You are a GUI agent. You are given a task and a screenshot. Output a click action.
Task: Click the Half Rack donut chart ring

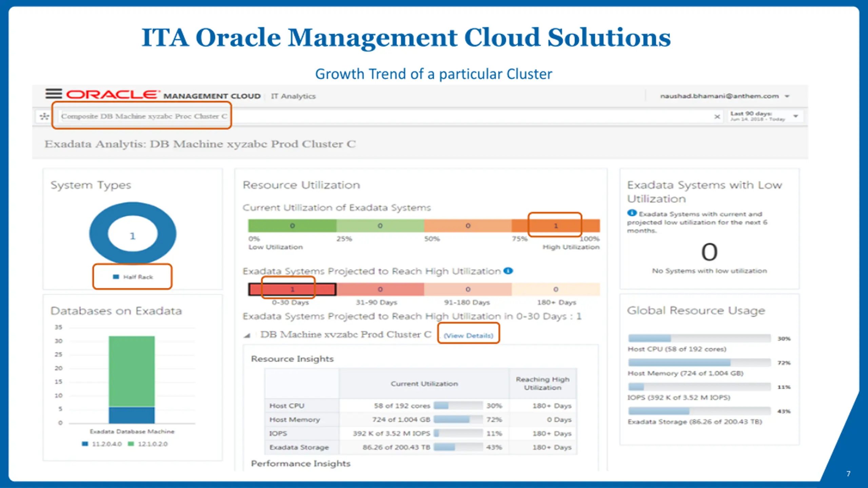tap(99, 234)
